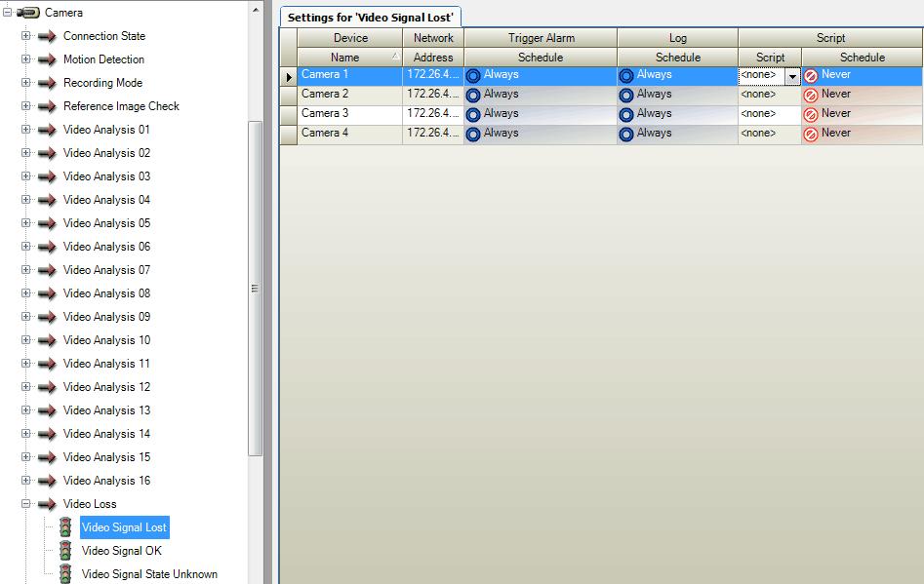Collapse the Video Loss node
This screenshot has height=584, width=924.
click(26, 504)
